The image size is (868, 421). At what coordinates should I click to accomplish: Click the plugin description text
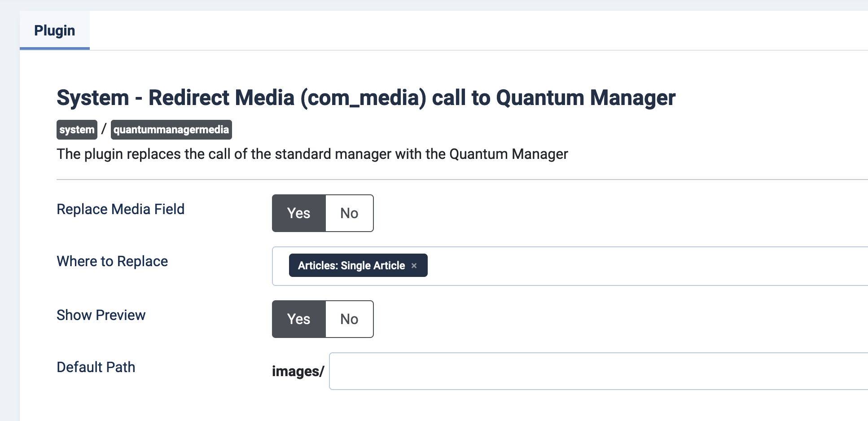coord(312,154)
